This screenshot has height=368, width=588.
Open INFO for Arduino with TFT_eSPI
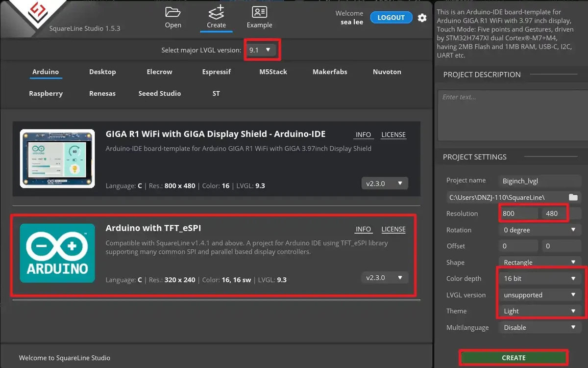click(x=363, y=229)
